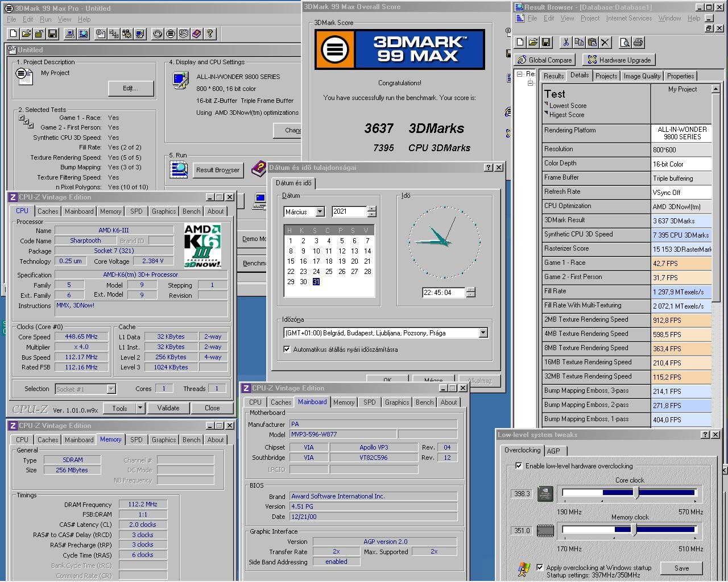
Task: Click the year input field showing 2021
Action: click(x=349, y=211)
